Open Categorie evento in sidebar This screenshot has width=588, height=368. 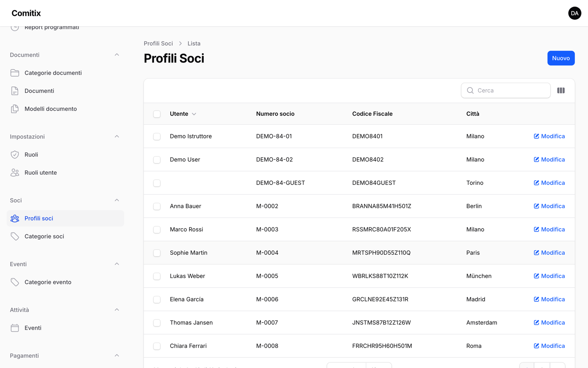[65, 282]
